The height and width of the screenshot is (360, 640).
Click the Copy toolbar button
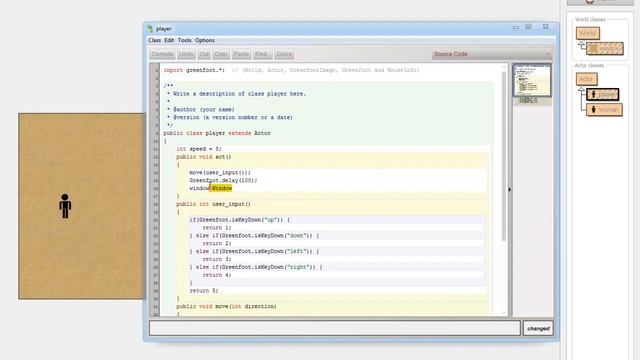221,54
